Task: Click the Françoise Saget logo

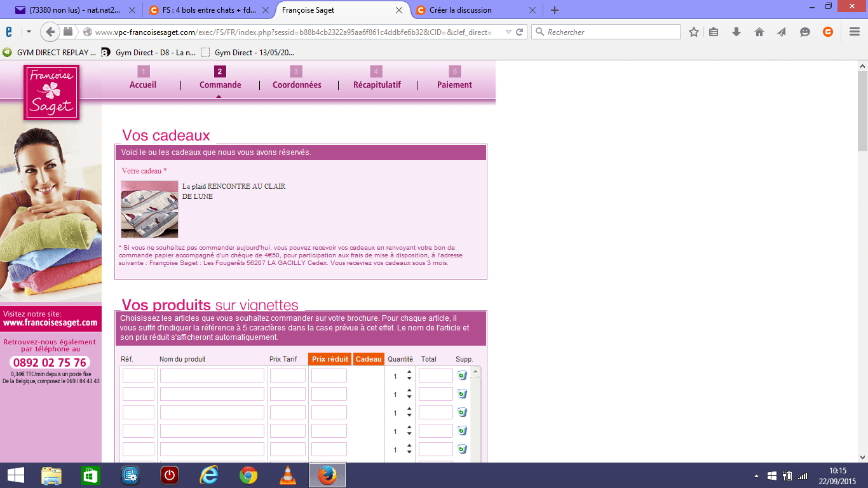Action: [51, 92]
